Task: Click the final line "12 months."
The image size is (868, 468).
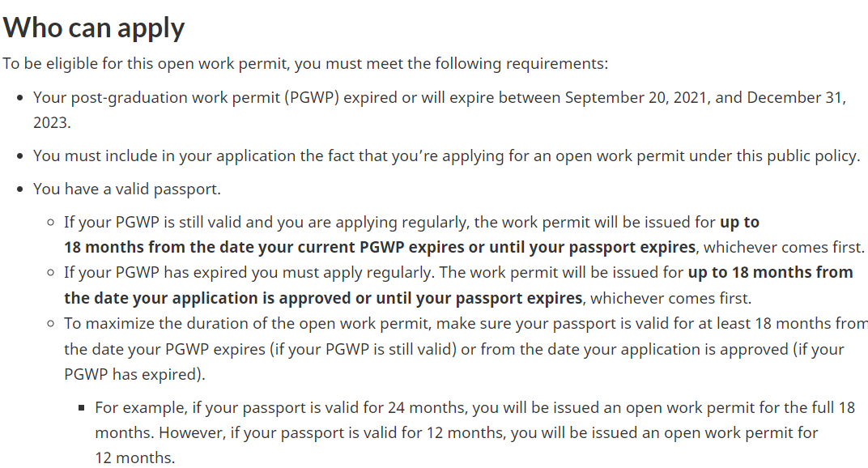Action: (134, 458)
